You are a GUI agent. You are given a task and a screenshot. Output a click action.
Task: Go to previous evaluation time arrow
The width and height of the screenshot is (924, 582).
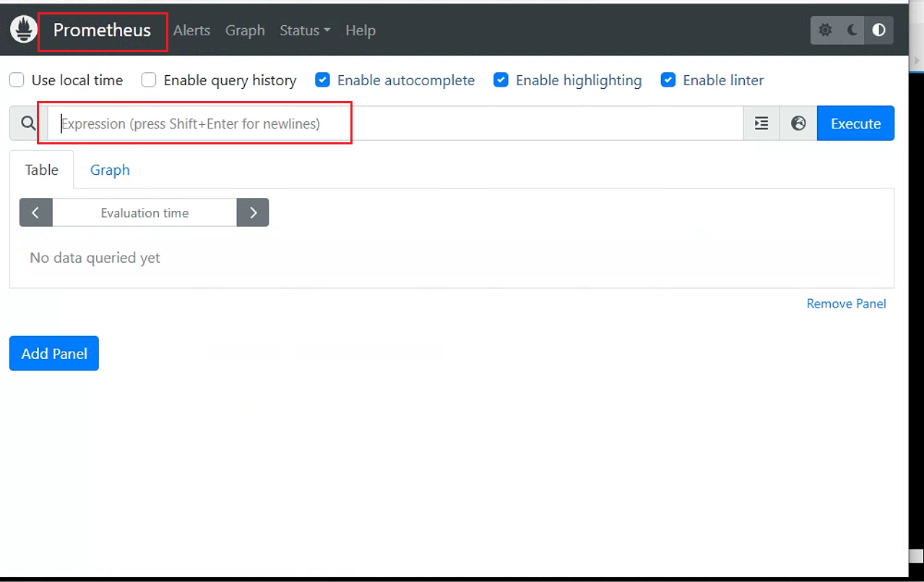36,213
